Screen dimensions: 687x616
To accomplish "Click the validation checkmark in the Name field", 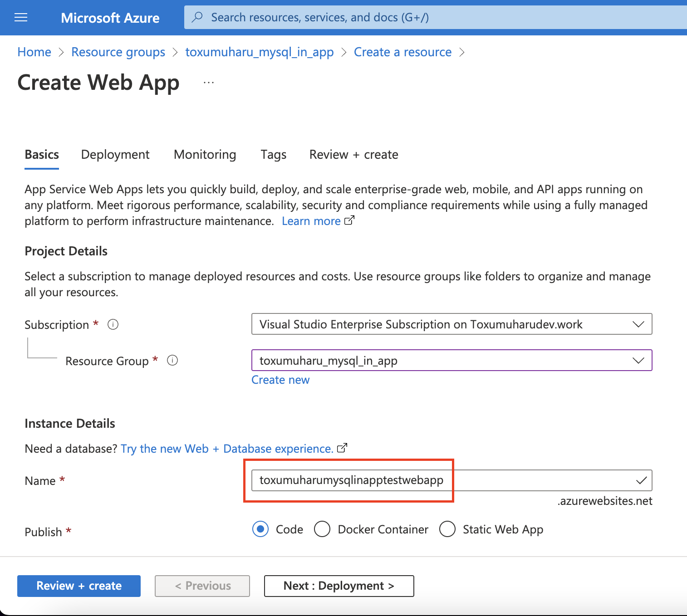I will pos(641,480).
